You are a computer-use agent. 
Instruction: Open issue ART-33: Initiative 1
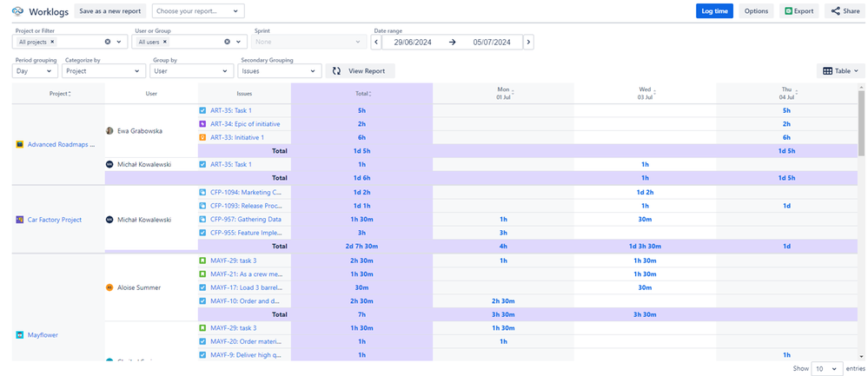[x=237, y=137]
